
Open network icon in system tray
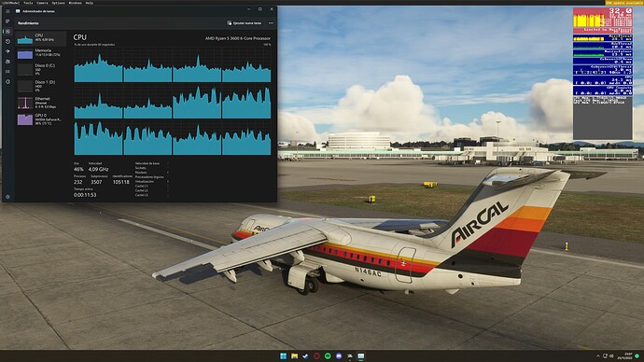pos(605,356)
